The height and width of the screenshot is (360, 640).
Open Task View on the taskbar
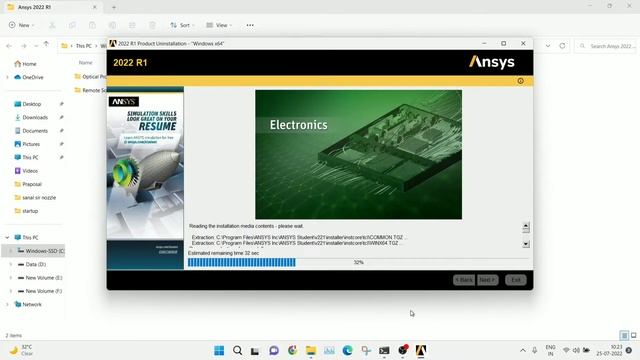click(255, 351)
